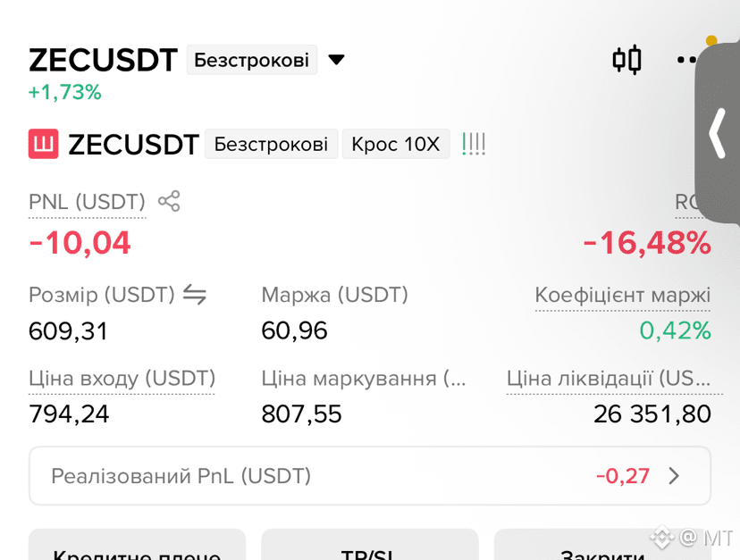Tap the Безстрокові tag in the position row
This screenshot has height=560, width=740.
tap(272, 144)
